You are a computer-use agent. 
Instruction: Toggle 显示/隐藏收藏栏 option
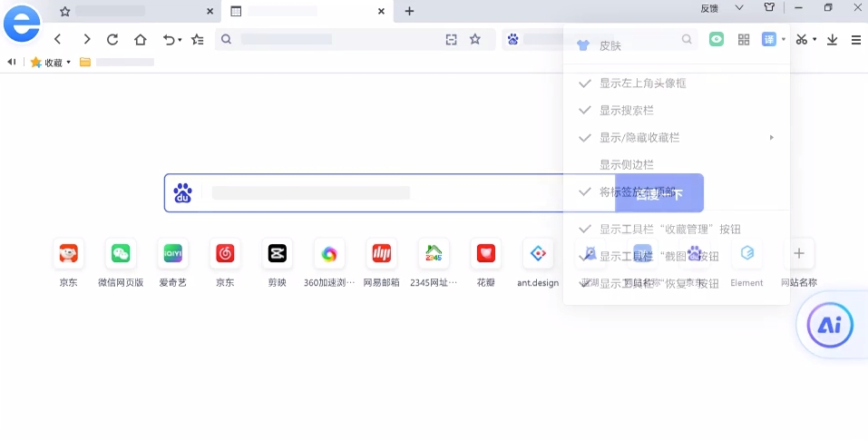677,137
